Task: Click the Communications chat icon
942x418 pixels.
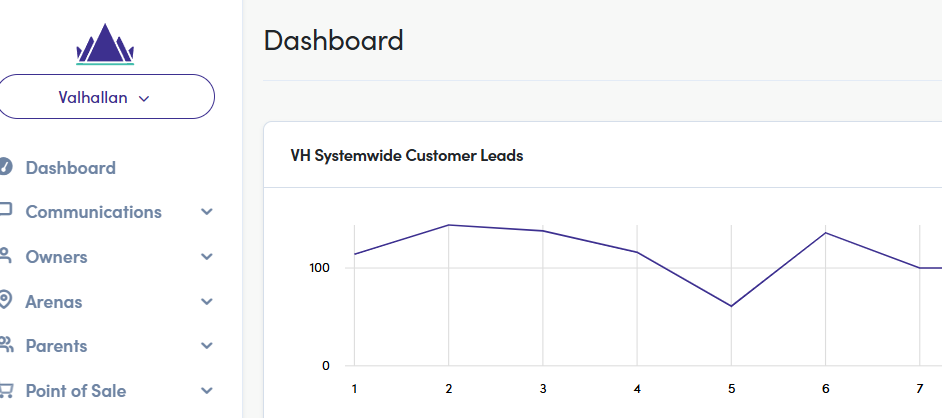Action: point(5,211)
